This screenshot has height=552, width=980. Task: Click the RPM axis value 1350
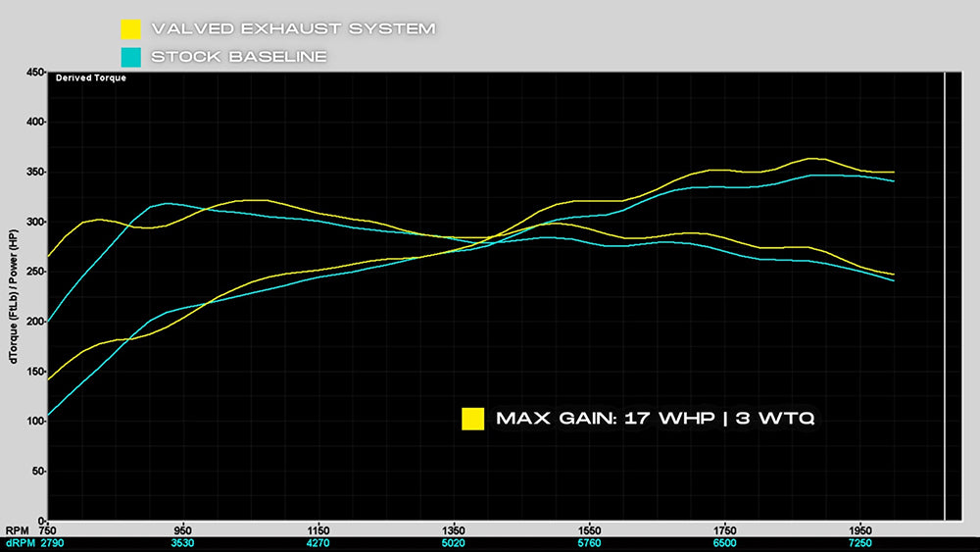(453, 530)
